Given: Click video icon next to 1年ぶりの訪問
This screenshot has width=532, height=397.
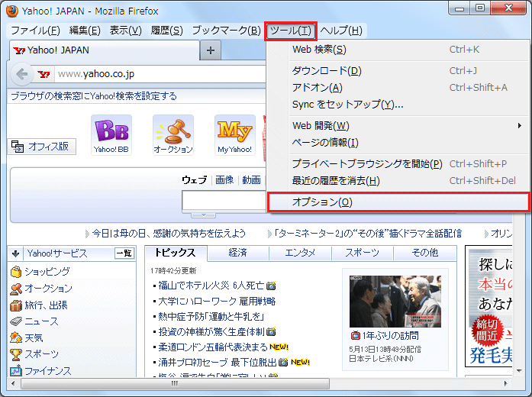Looking at the screenshot, I should [355, 336].
